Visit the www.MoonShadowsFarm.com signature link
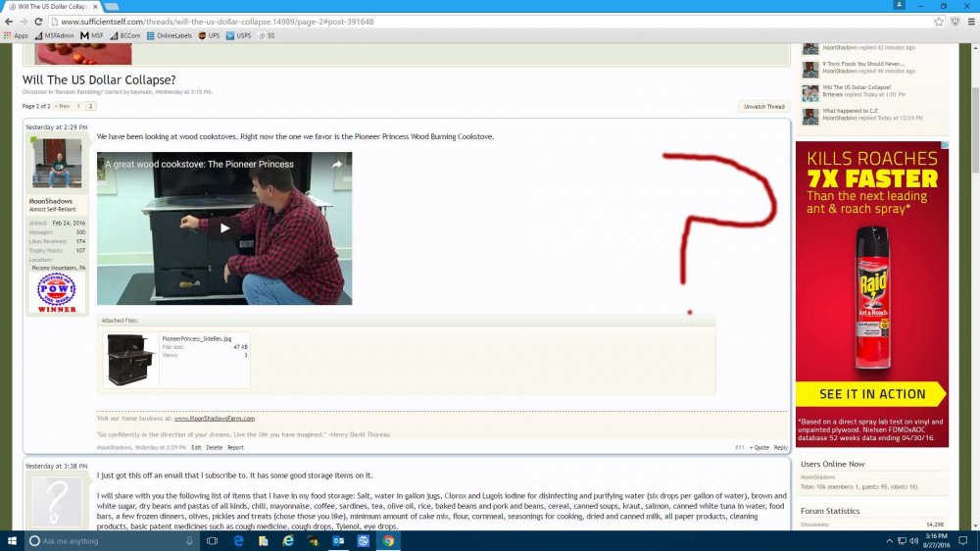This screenshot has height=551, width=980. coord(215,418)
